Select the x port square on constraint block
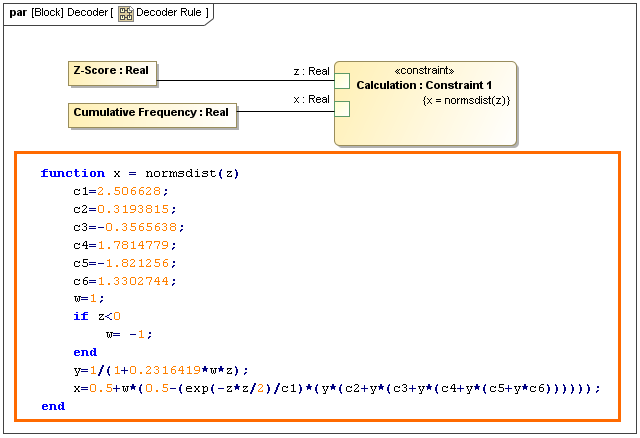Screen dimensions: 640x438 (x=342, y=109)
